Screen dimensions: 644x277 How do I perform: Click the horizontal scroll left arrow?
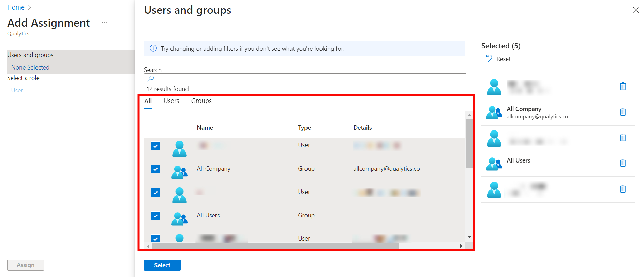coord(148,246)
